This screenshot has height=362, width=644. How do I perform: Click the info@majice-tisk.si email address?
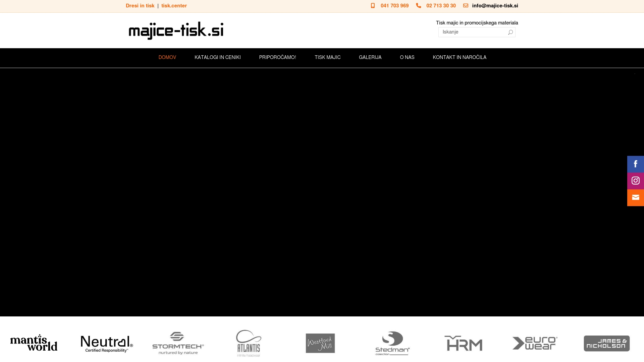click(x=495, y=5)
